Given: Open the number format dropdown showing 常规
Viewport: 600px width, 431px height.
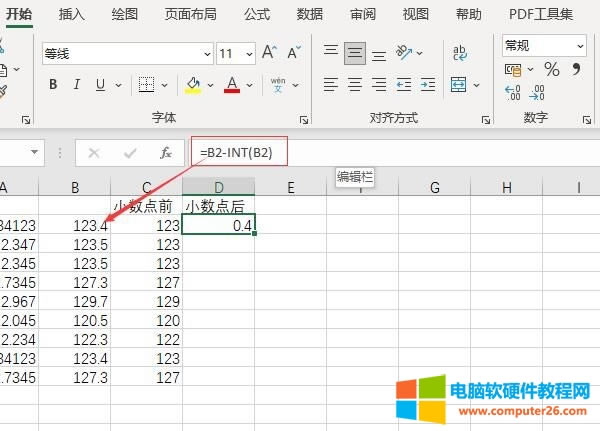Looking at the screenshot, I should (x=580, y=45).
